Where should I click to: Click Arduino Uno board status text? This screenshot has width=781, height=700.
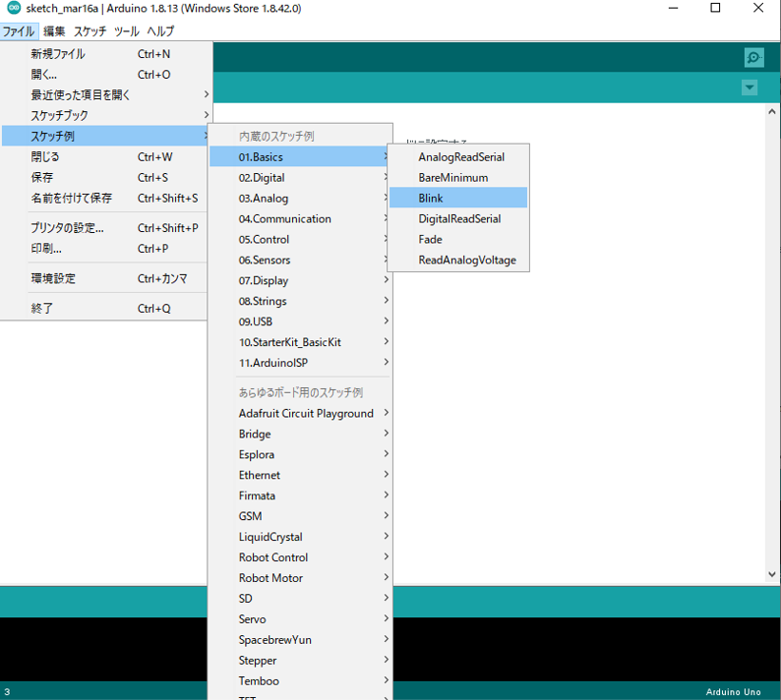click(x=733, y=691)
